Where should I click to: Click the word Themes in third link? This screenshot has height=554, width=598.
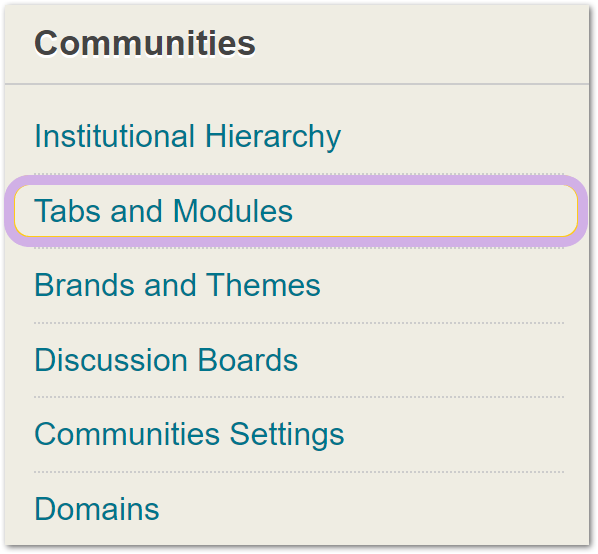tap(263, 285)
